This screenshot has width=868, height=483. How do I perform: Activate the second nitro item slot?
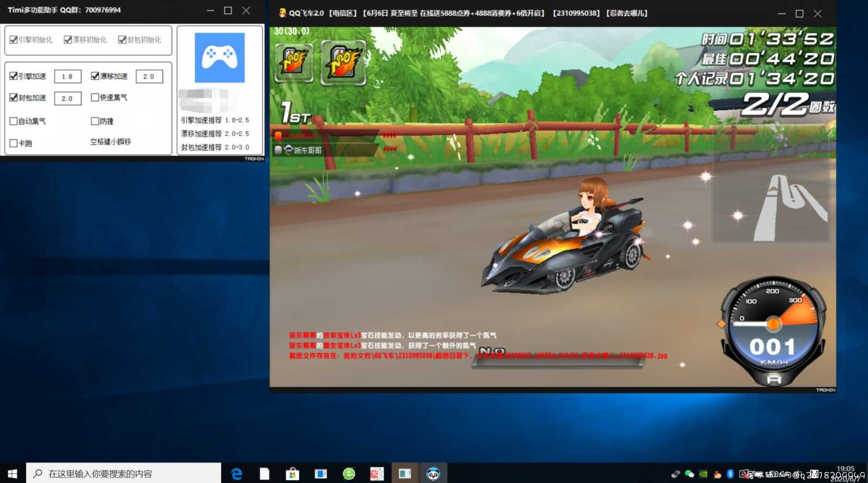(343, 63)
